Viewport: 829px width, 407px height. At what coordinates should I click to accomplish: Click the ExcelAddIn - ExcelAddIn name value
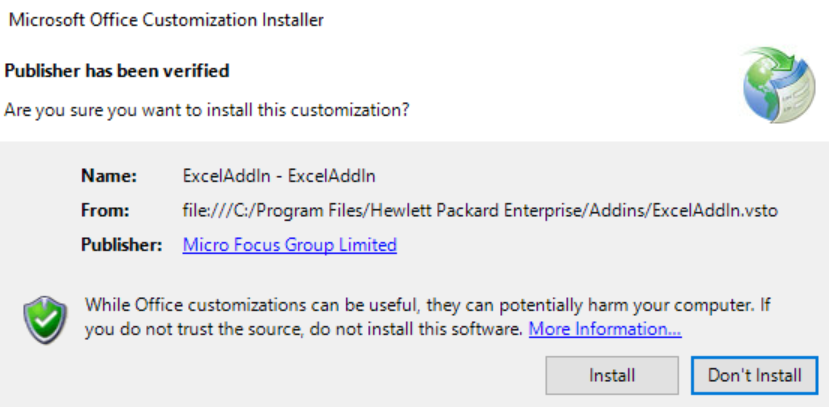(x=279, y=176)
